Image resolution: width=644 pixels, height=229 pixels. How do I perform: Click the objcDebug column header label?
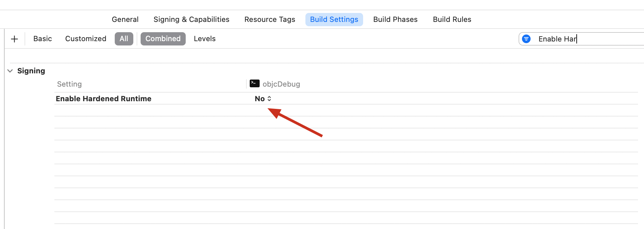pos(281,84)
